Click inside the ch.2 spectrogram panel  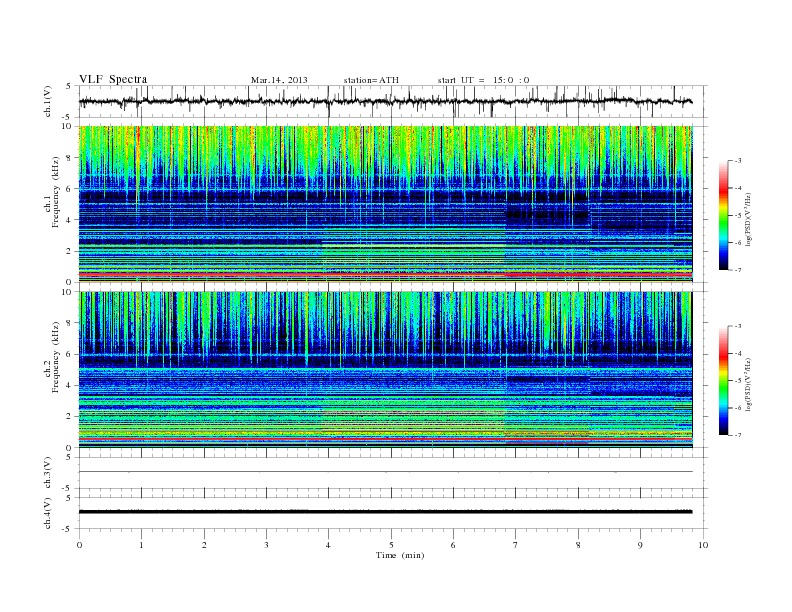(386, 370)
